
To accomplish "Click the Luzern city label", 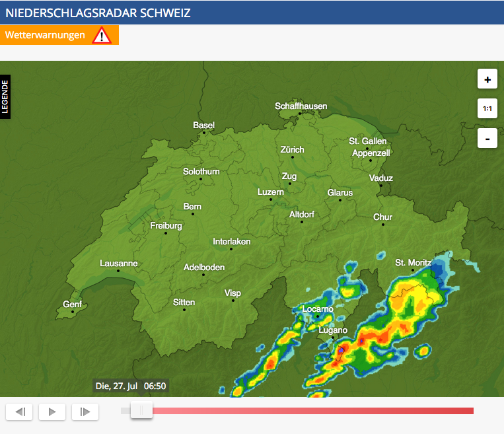I will pyautogui.click(x=271, y=192).
